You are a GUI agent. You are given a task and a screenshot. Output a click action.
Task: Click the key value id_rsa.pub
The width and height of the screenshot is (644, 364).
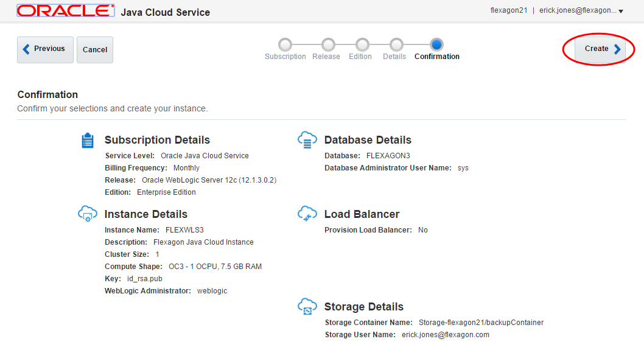tap(145, 279)
